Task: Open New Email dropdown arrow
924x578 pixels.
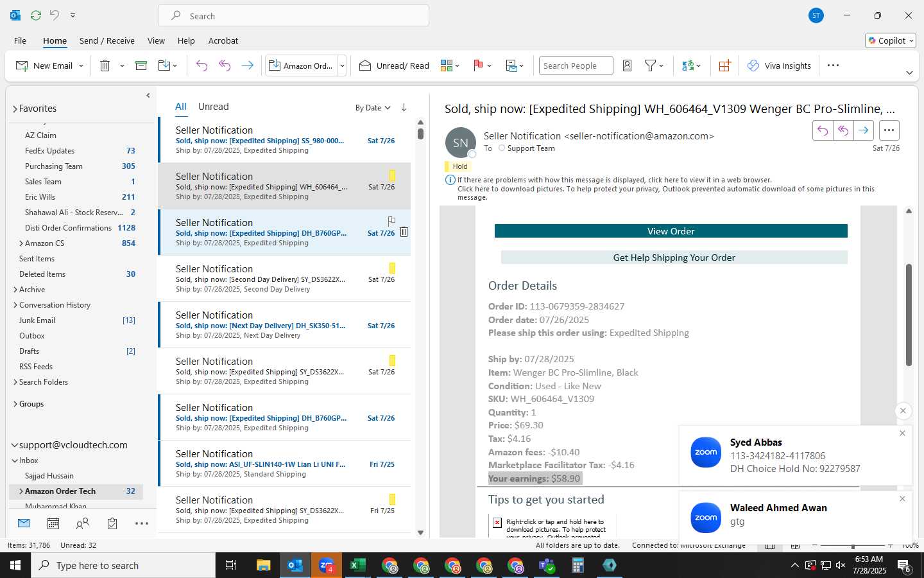Action: (x=81, y=66)
